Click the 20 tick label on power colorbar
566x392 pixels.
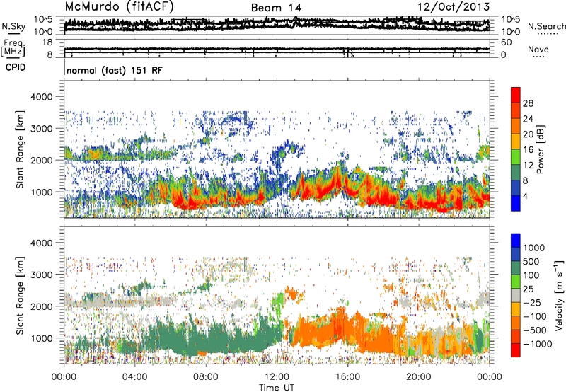click(528, 134)
